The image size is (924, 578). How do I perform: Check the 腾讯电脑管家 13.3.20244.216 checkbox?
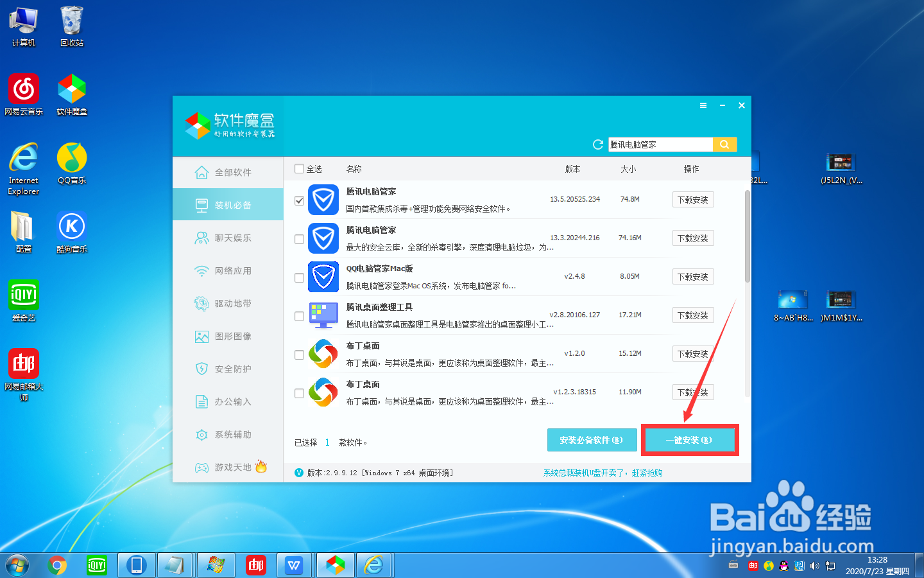(299, 239)
